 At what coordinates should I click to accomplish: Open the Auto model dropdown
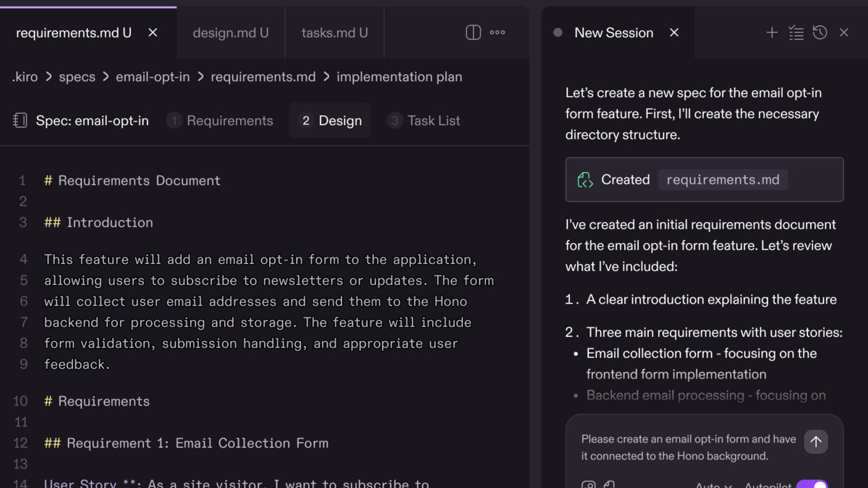point(714,485)
